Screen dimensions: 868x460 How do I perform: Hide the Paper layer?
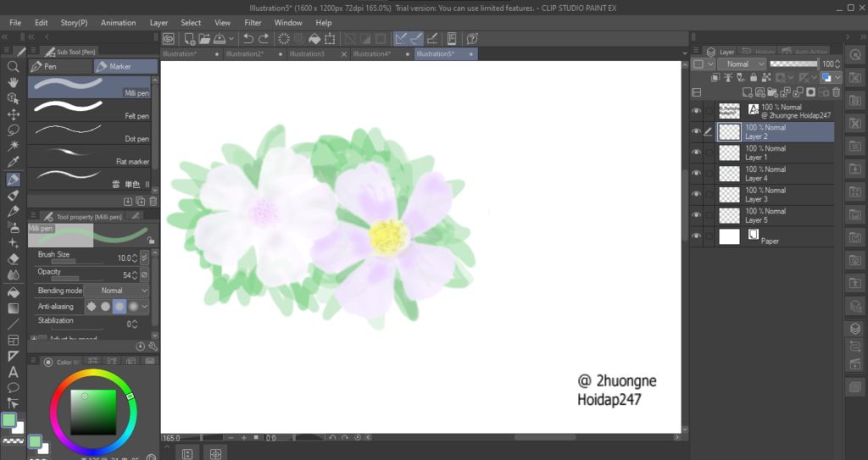tap(697, 236)
